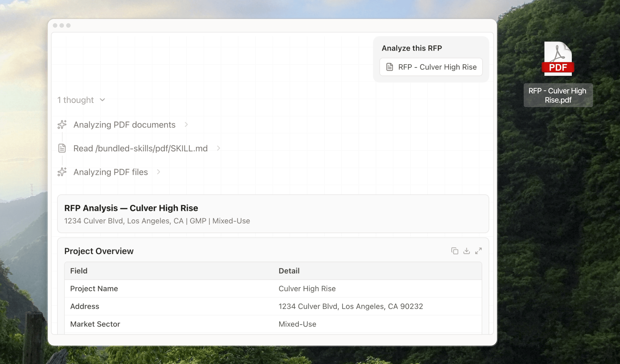The width and height of the screenshot is (620, 364).
Task: Click the Read /bundled-skills/pdf/SKILL.md step
Action: tap(141, 148)
